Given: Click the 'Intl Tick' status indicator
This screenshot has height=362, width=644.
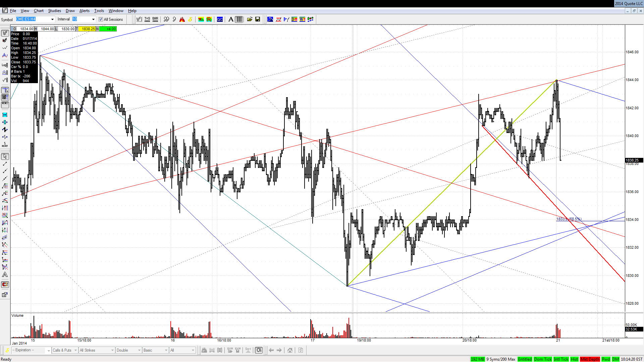Looking at the screenshot, I should (561, 359).
